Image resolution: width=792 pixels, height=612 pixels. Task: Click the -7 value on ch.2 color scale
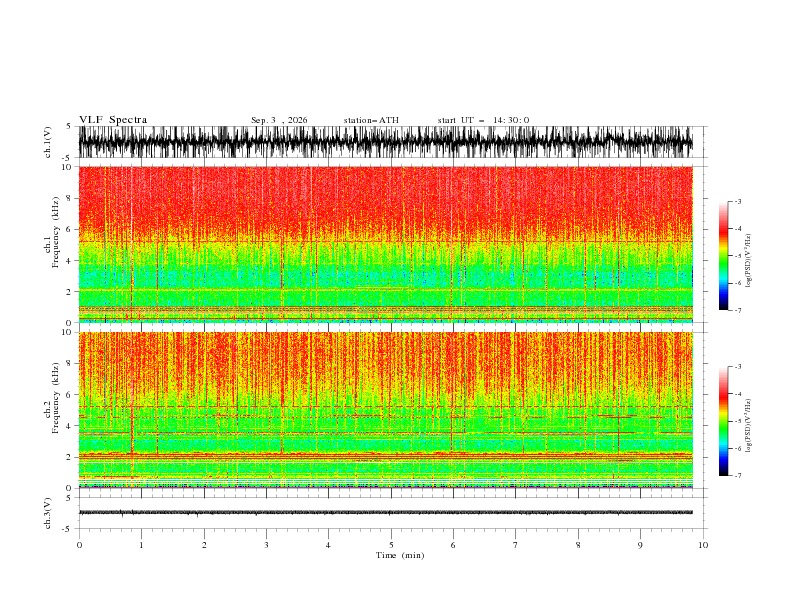pyautogui.click(x=737, y=476)
